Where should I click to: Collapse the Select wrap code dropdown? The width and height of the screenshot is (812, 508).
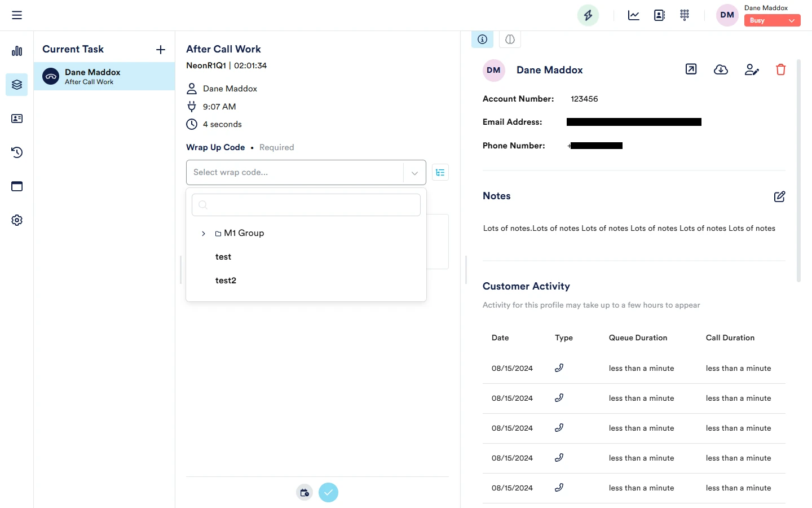(414, 173)
